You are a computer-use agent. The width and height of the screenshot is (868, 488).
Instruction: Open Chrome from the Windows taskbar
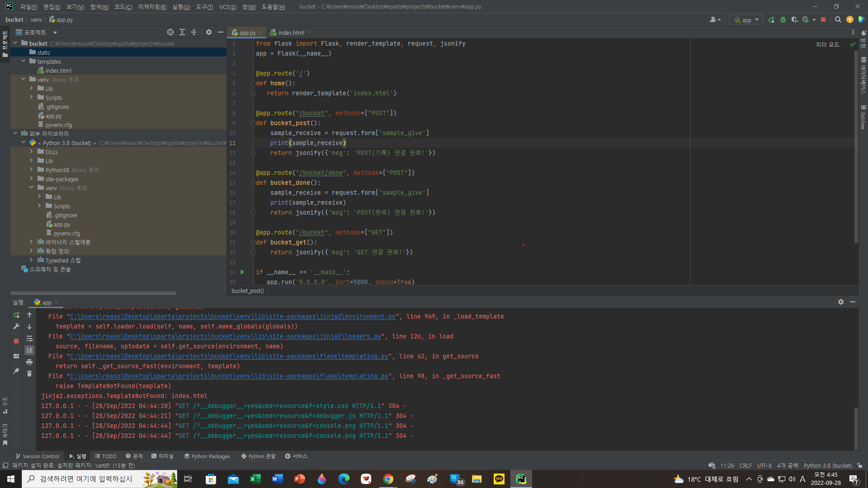click(x=388, y=479)
